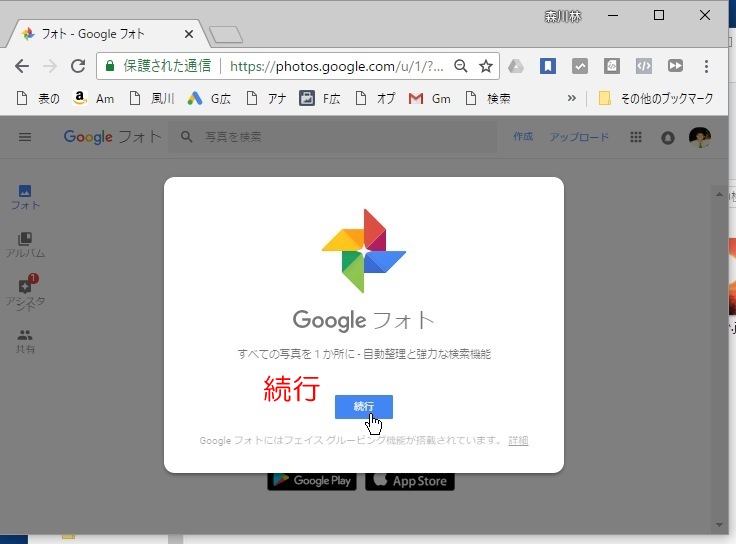The height and width of the screenshot is (544, 736).
Task: Reload the page with refresh icon
Action: tap(78, 66)
